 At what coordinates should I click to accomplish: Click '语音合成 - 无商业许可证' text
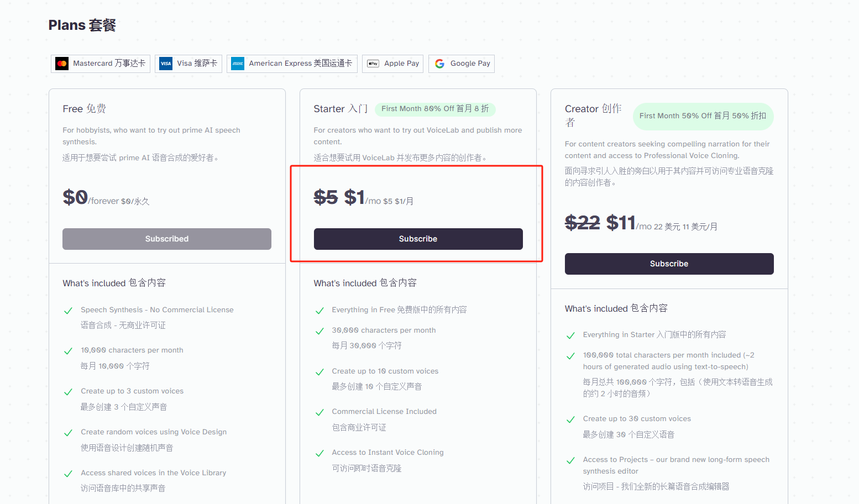click(x=123, y=326)
